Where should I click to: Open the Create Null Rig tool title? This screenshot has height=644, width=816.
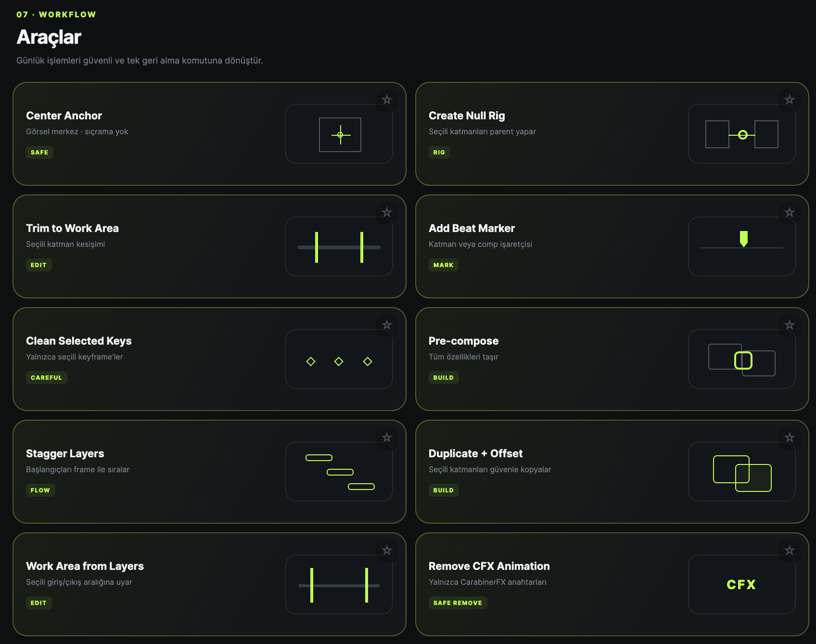click(x=467, y=116)
